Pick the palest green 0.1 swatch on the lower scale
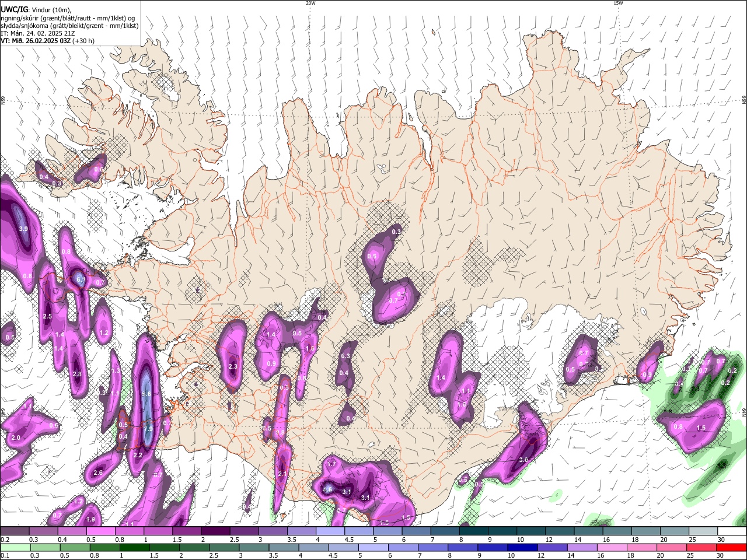The height and width of the screenshot is (560, 747). click(x=15, y=547)
